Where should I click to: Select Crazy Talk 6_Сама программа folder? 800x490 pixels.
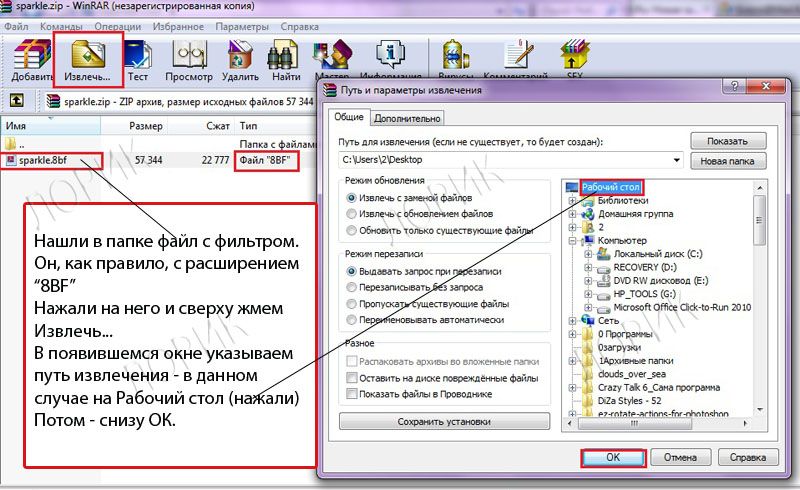(659, 387)
